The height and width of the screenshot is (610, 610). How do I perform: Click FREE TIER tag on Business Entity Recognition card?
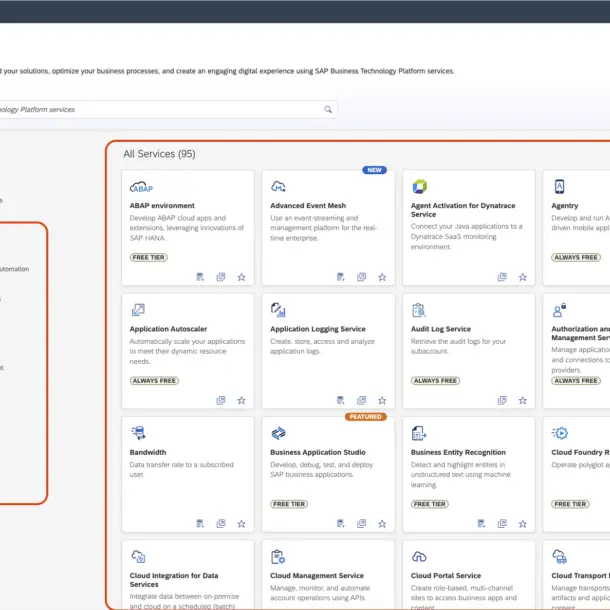coord(430,504)
